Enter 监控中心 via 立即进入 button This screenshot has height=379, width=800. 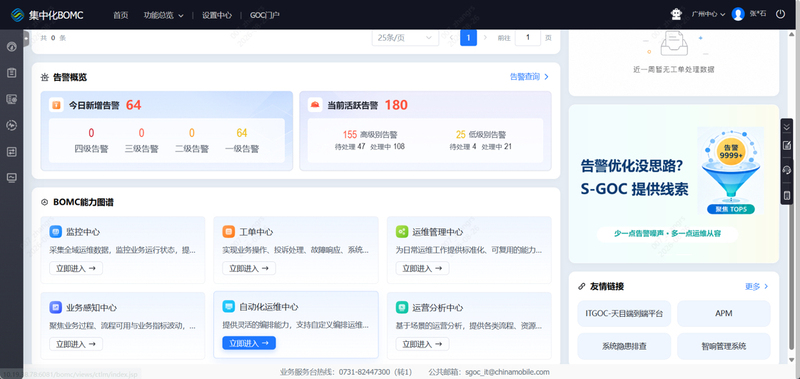76,268
